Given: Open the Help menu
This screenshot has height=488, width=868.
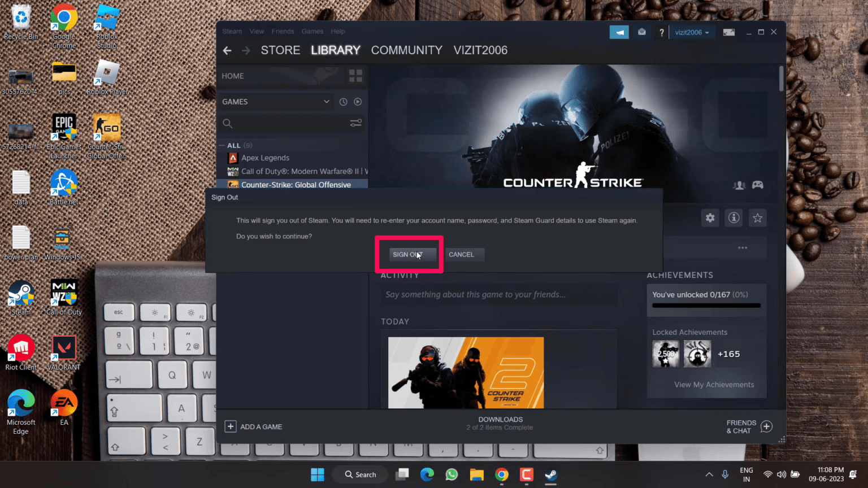Looking at the screenshot, I should pos(338,32).
